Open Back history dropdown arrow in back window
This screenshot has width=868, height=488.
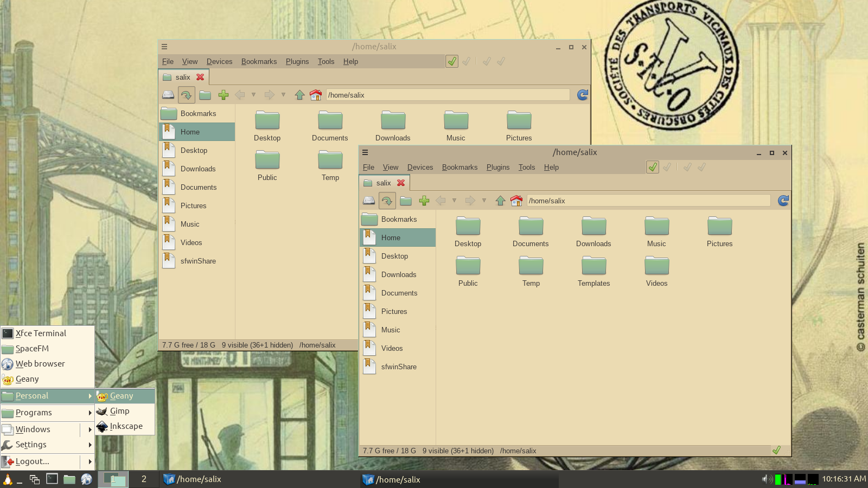tap(253, 95)
